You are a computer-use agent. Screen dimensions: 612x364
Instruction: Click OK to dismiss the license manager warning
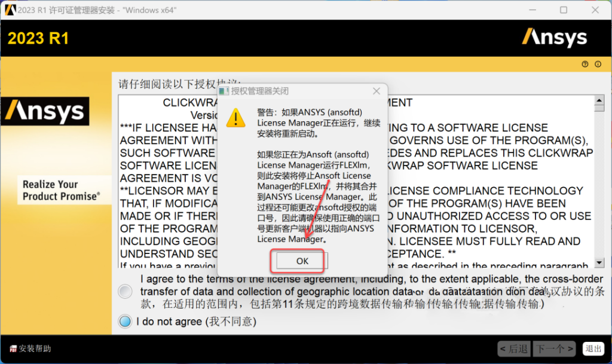[x=300, y=261]
